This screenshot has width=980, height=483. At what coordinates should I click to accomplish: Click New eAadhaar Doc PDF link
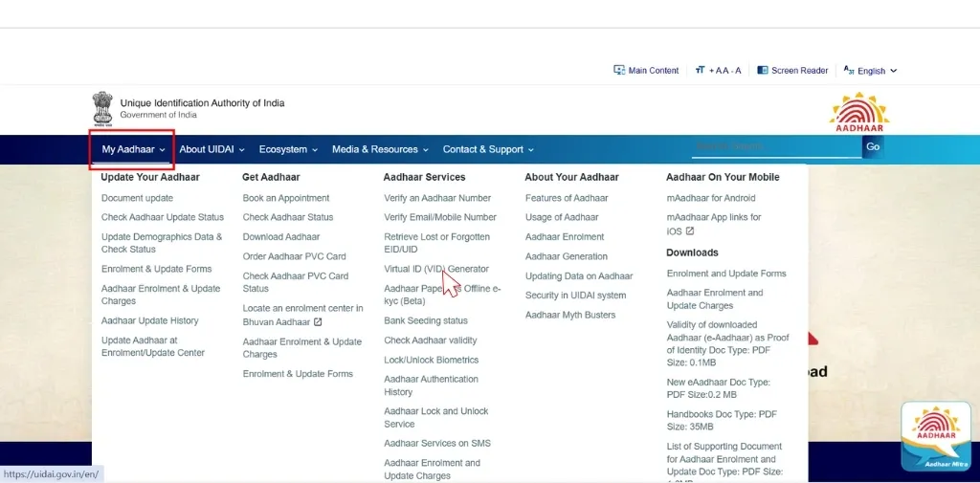[x=718, y=388]
